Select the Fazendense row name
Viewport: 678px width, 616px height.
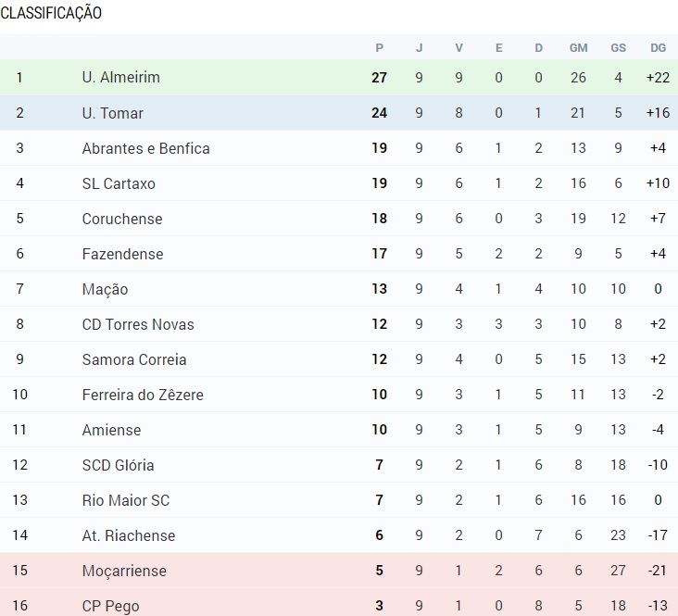pyautogui.click(x=123, y=254)
